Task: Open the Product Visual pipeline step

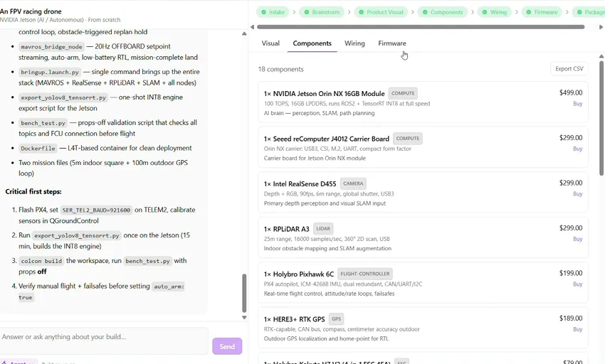Action: (x=381, y=12)
